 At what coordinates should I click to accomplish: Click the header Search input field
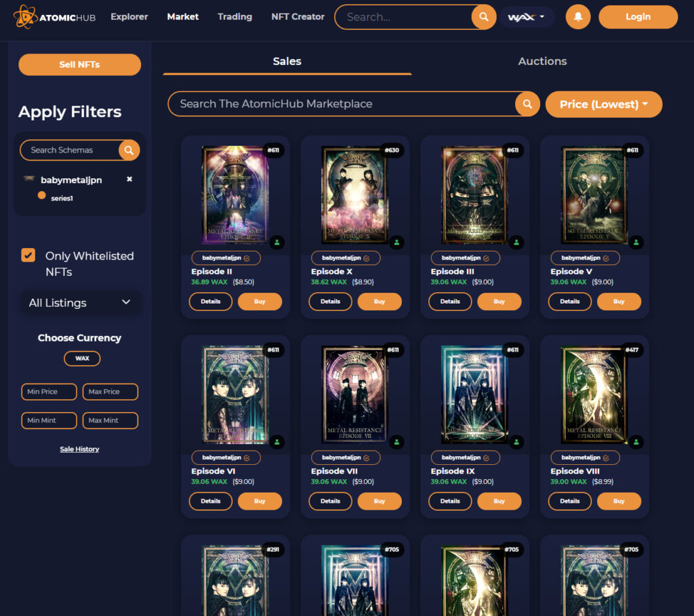[404, 17]
